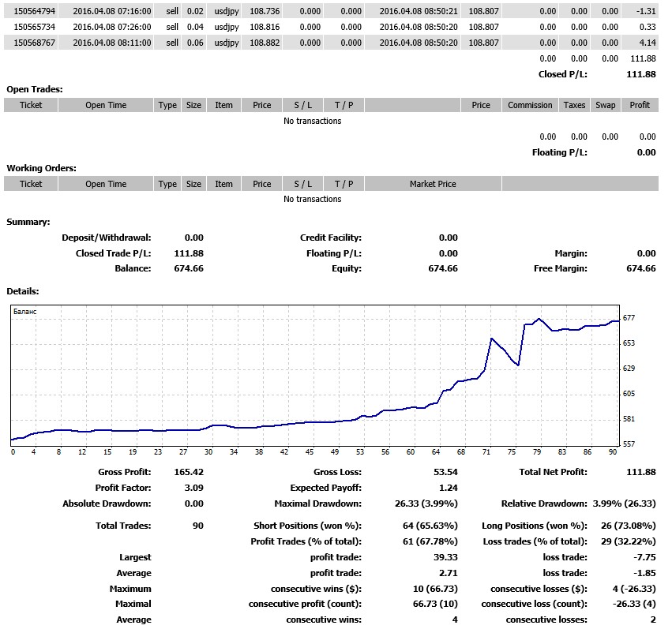Click Gross Loss value 53.54
Viewport: 672px width, 629px height.
445,472
